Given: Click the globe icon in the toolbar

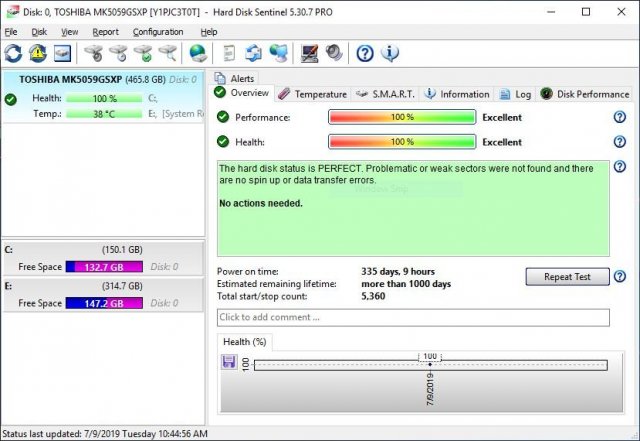Looking at the screenshot, I should [198, 53].
